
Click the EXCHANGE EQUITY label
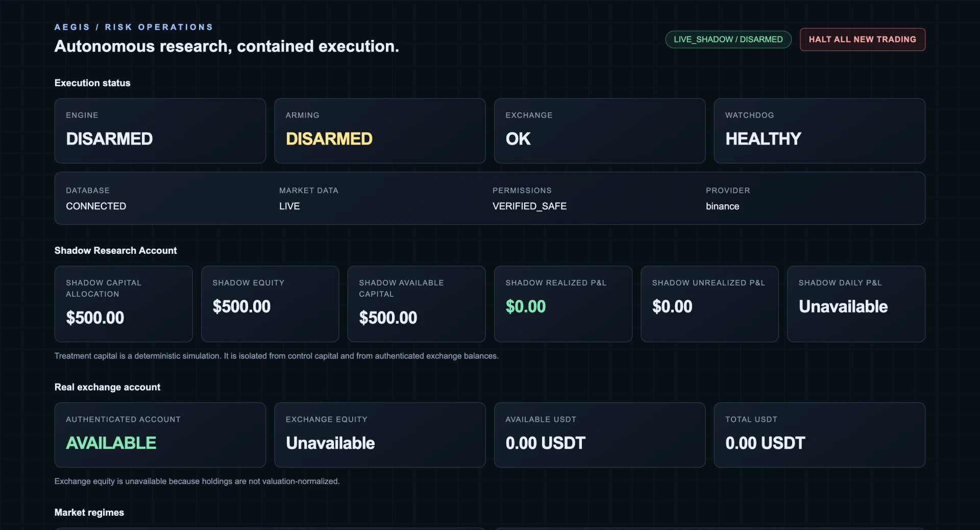[x=327, y=419]
